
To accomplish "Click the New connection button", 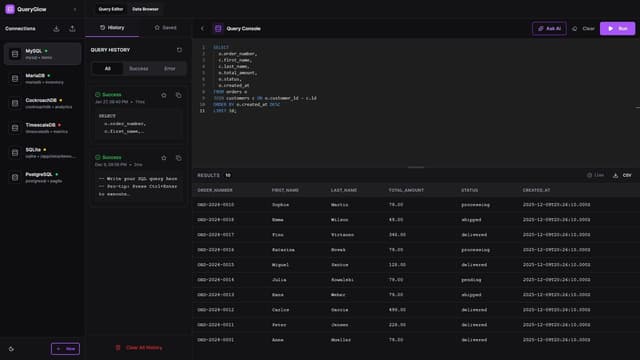I will pos(65,349).
